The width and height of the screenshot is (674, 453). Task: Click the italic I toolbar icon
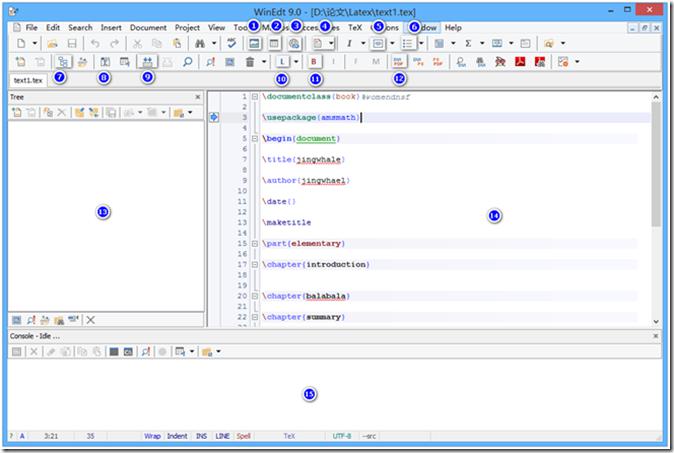[349, 43]
